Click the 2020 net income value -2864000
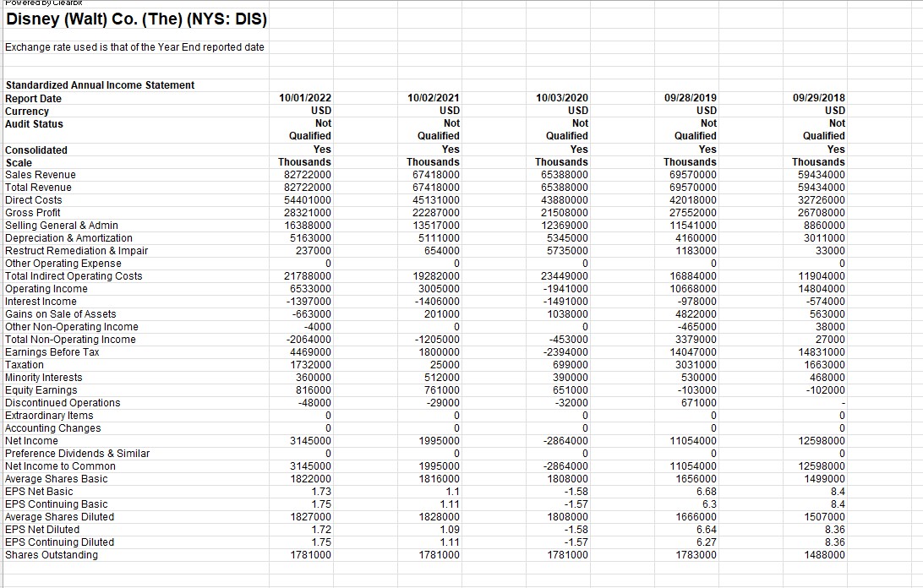 [565, 441]
